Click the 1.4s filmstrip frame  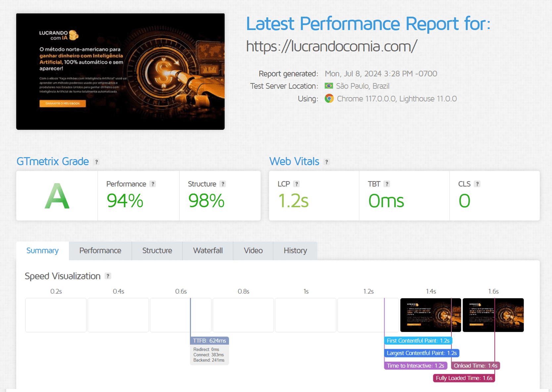431,315
